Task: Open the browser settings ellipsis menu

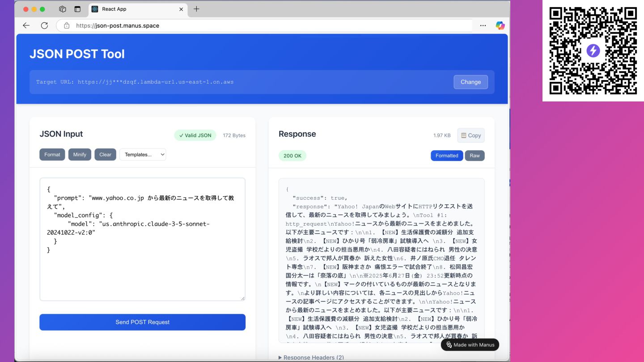Action: 483,25
